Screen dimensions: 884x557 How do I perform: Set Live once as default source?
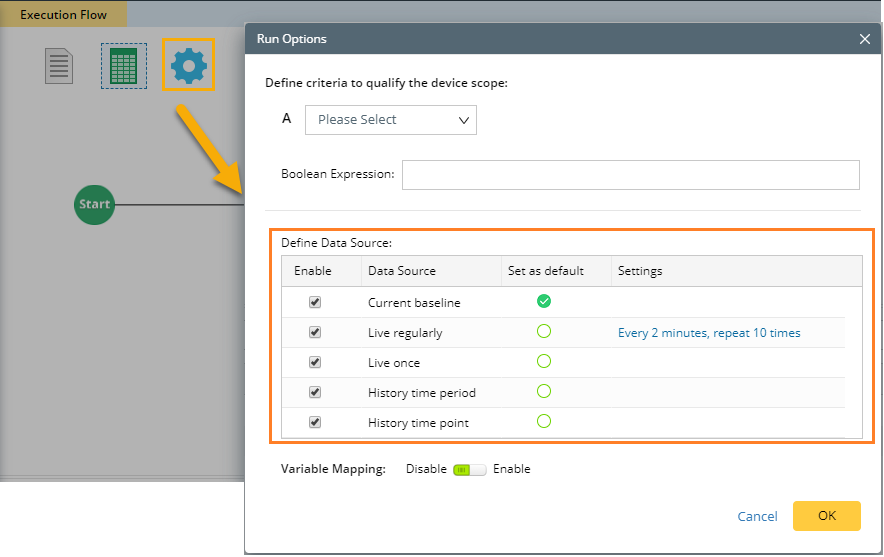point(544,361)
